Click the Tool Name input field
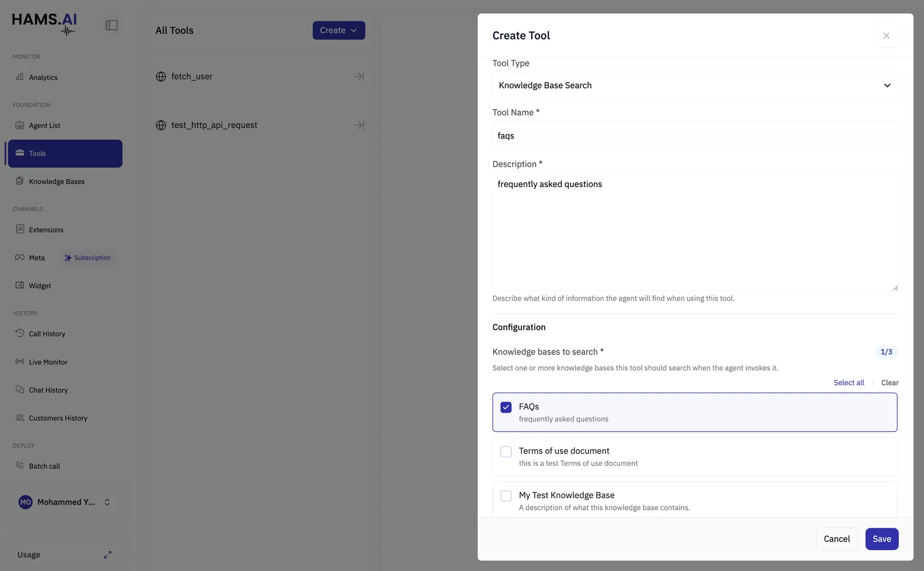 [x=695, y=136]
